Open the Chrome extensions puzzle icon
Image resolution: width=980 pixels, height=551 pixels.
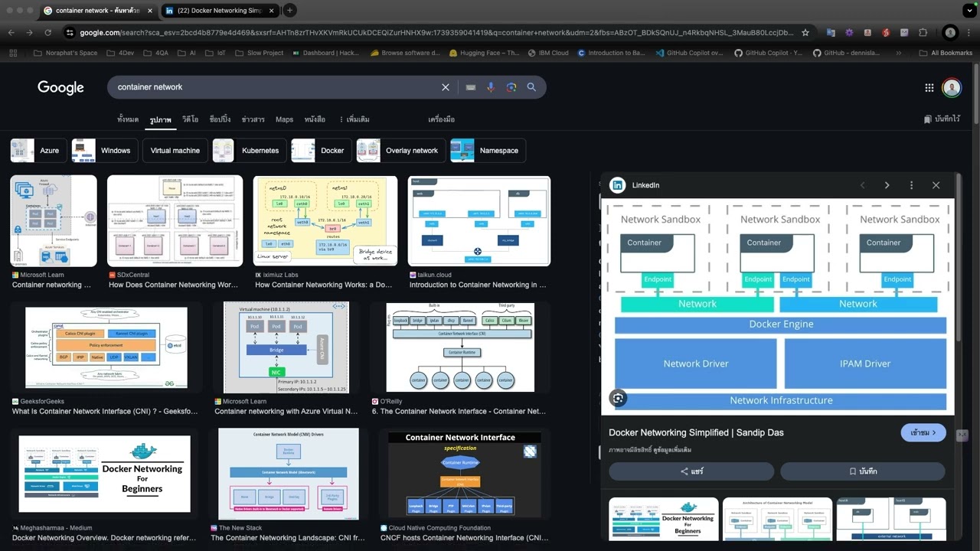point(923,33)
